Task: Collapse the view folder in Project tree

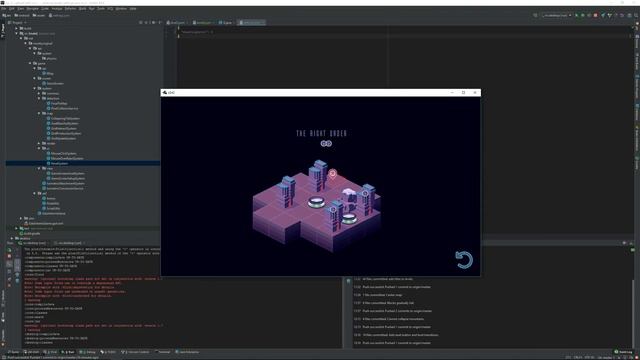Action: tap(39, 168)
